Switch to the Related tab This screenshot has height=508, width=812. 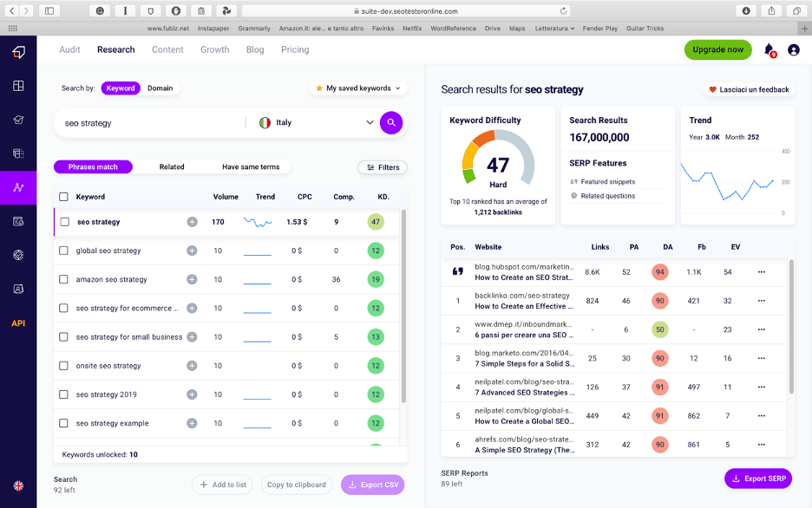[172, 167]
